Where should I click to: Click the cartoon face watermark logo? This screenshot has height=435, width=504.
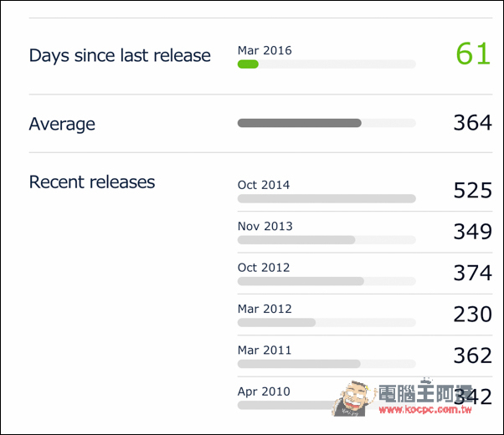pyautogui.click(x=353, y=399)
